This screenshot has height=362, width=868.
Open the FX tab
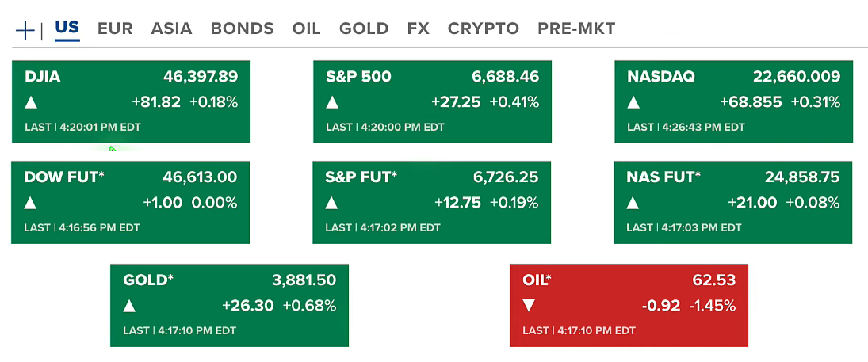[x=418, y=29]
